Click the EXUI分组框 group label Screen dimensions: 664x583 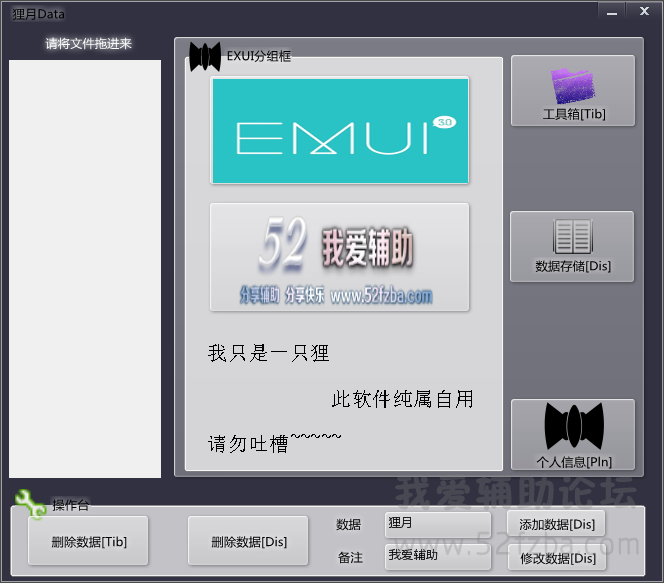259,56
